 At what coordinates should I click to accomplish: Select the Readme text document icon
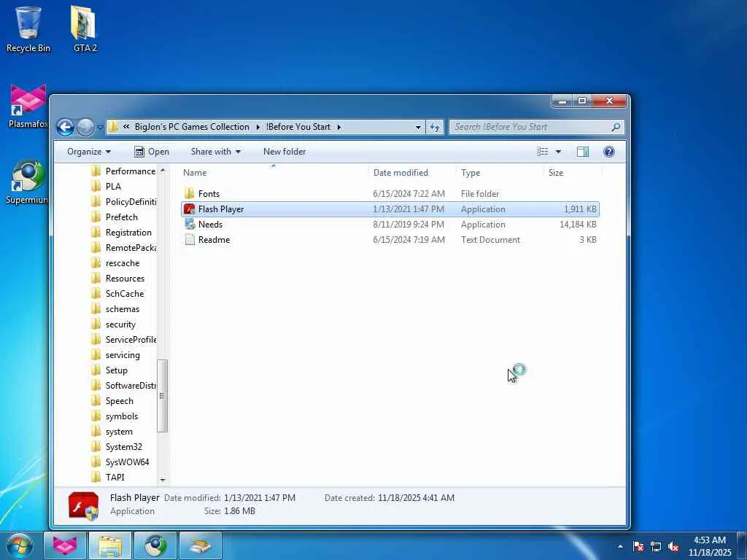coord(190,239)
